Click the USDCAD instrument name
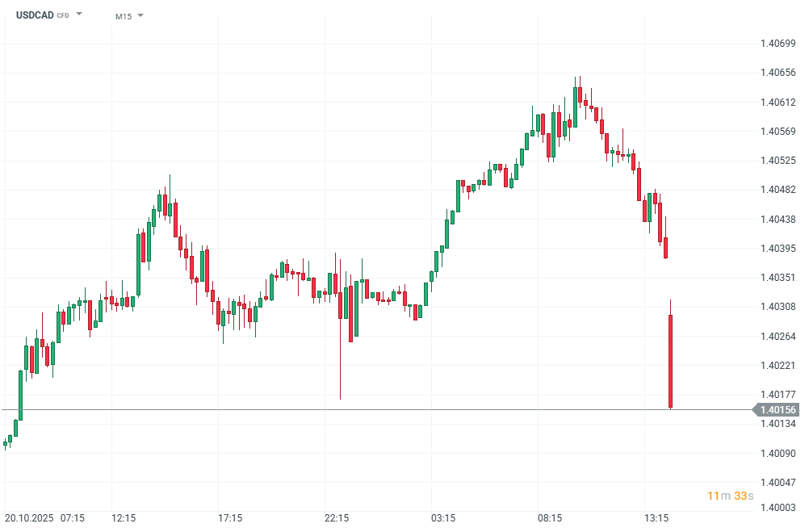This screenshot has width=809, height=532. (35, 15)
